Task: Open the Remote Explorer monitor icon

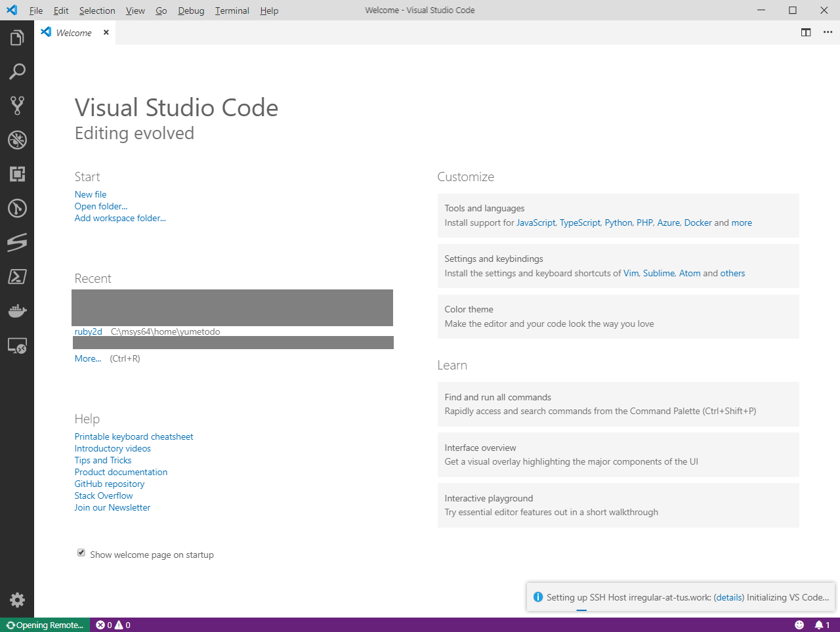Action: click(17, 345)
